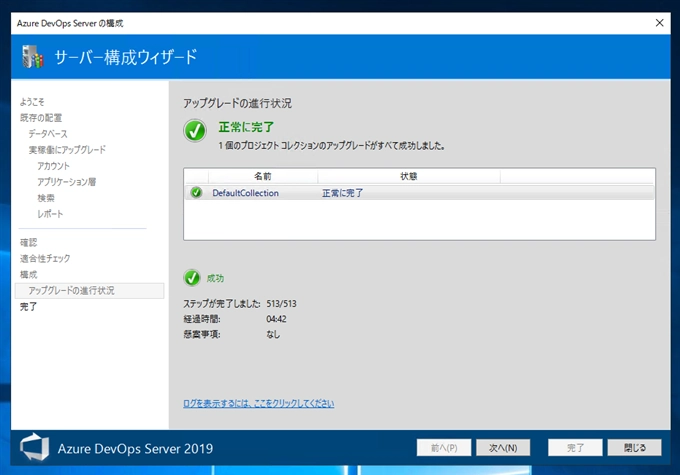Click the green checkmark beside 成功

pos(192,278)
